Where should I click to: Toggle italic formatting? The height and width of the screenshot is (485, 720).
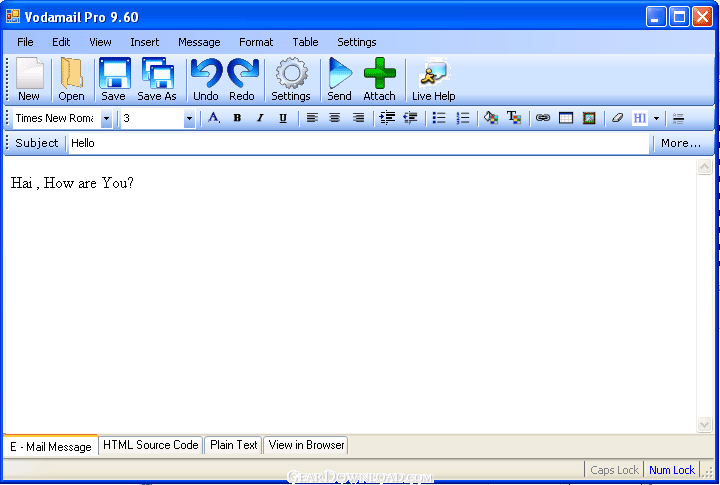tap(260, 118)
